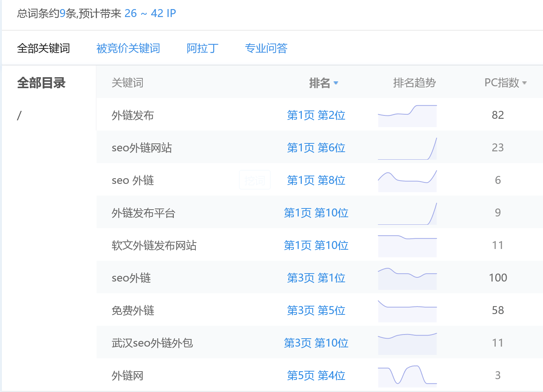Viewport: 543px width, 392px height.
Task: Click the total keyword count 9
Action: (62, 14)
